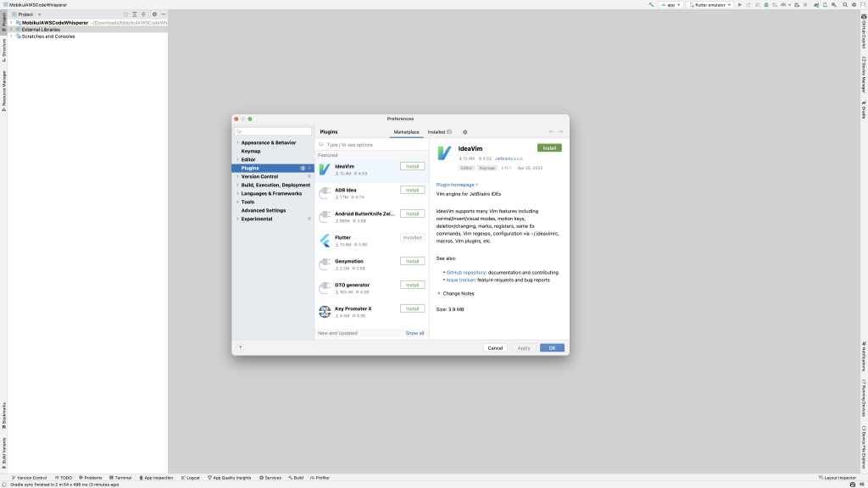Expand the MobikulAWSCodeWhisperer project node

tap(11, 23)
